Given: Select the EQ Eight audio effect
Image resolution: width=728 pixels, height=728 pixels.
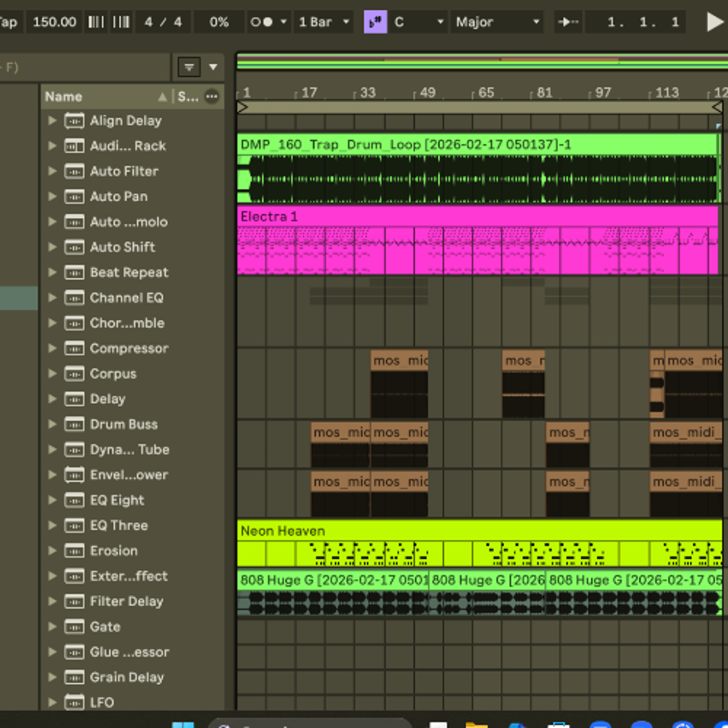Looking at the screenshot, I should pos(117,500).
